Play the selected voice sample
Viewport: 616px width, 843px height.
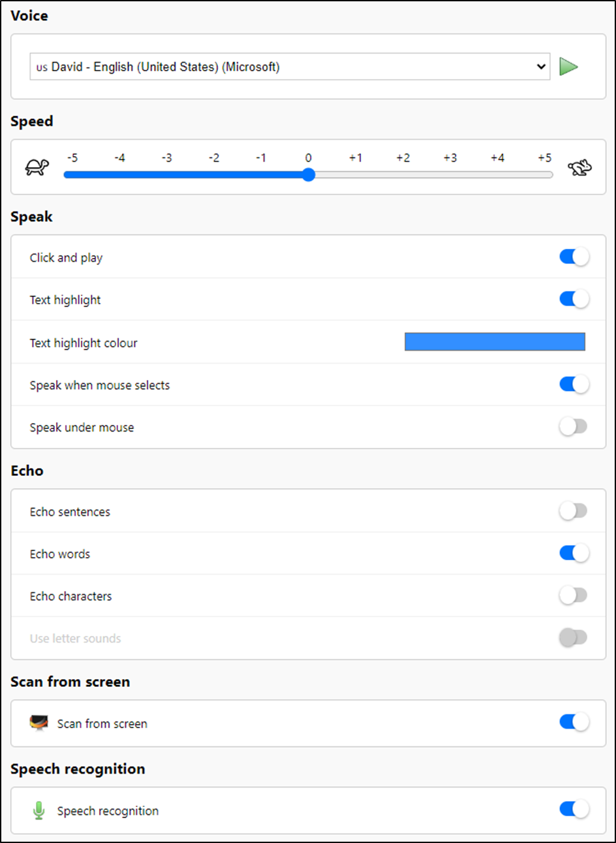pyautogui.click(x=568, y=67)
